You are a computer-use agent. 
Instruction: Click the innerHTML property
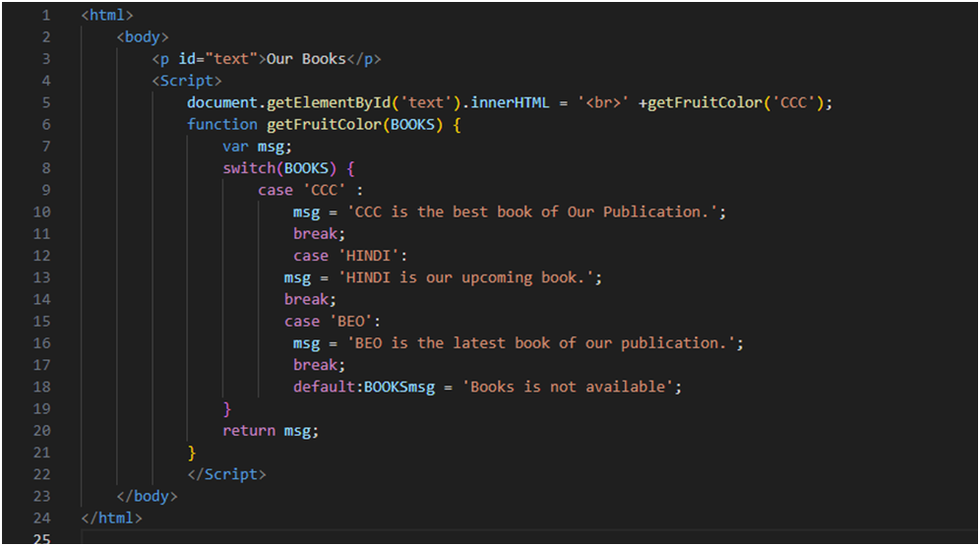(510, 102)
